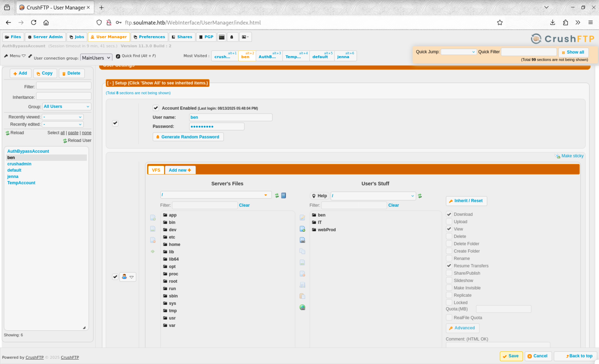Image resolution: width=599 pixels, height=364 pixels.
Task: Refresh the User's Stuff path listing
Action: [420, 196]
